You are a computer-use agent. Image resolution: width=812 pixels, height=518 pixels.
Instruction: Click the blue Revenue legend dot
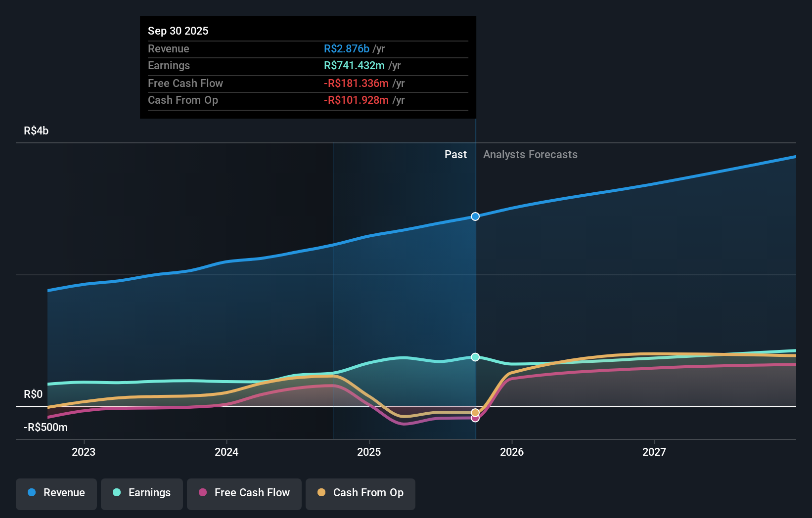[x=32, y=493]
